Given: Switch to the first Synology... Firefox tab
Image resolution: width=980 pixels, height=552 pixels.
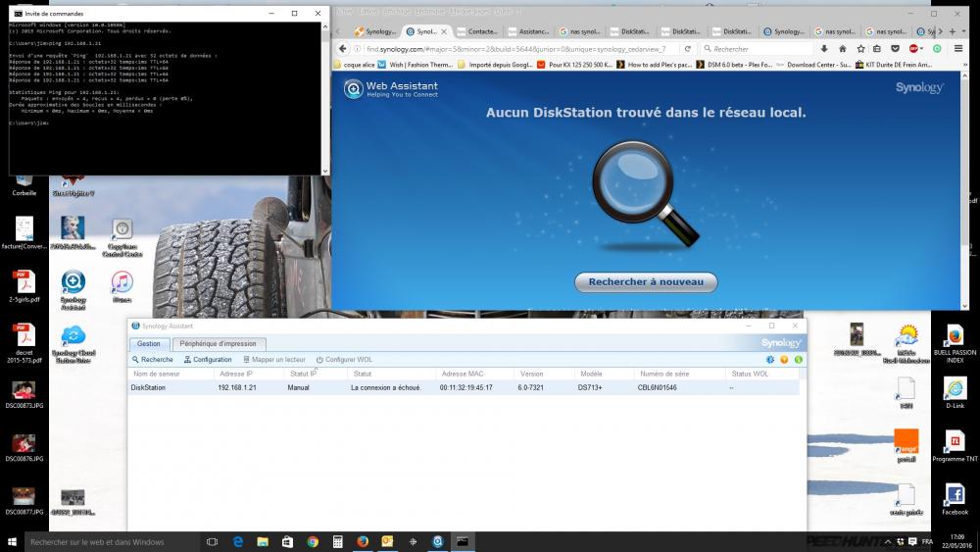Looking at the screenshot, I should (375, 31).
